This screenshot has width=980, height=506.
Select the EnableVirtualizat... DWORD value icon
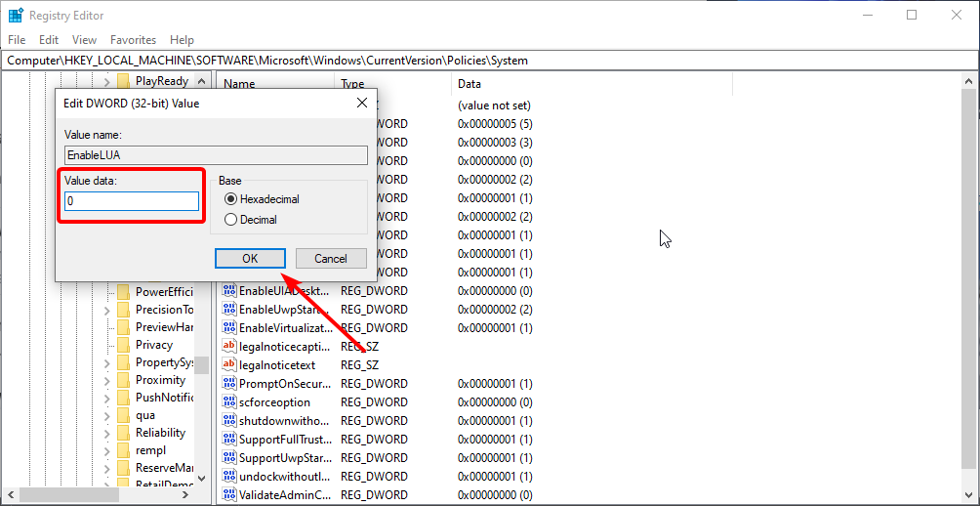coord(228,328)
